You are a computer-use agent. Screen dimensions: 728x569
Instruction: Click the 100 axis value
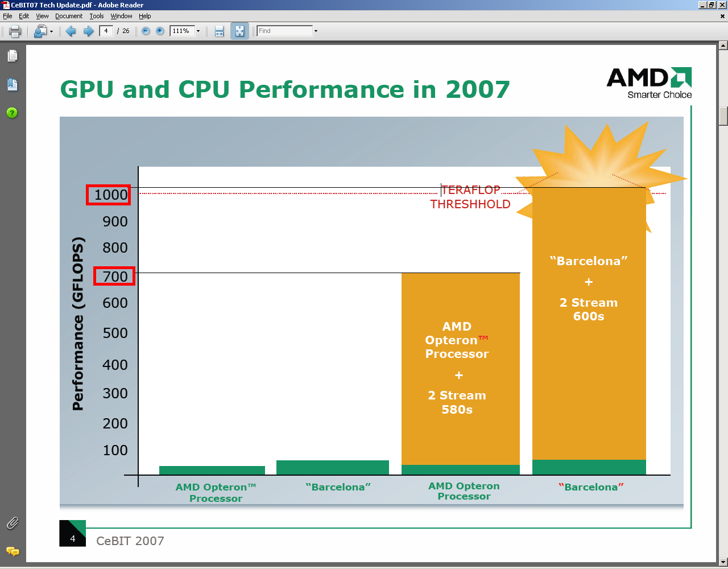pos(115,450)
